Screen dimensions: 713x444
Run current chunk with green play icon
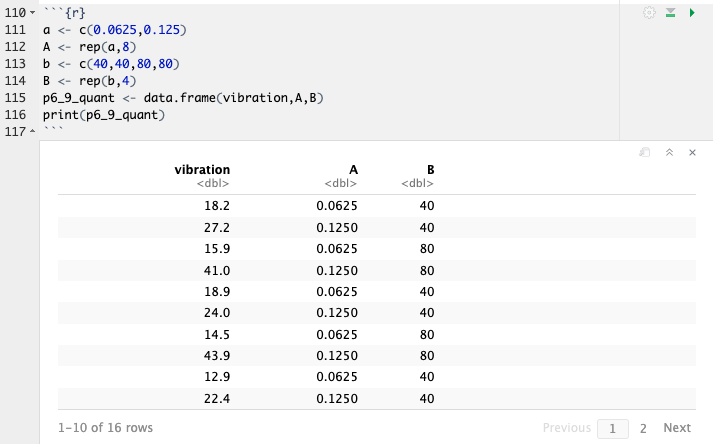[x=691, y=12]
